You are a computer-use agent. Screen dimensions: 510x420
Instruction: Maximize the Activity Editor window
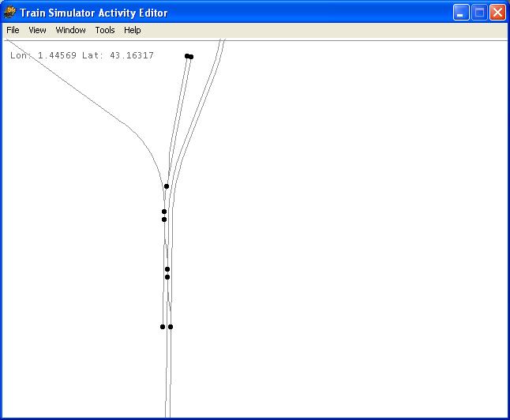pos(479,13)
